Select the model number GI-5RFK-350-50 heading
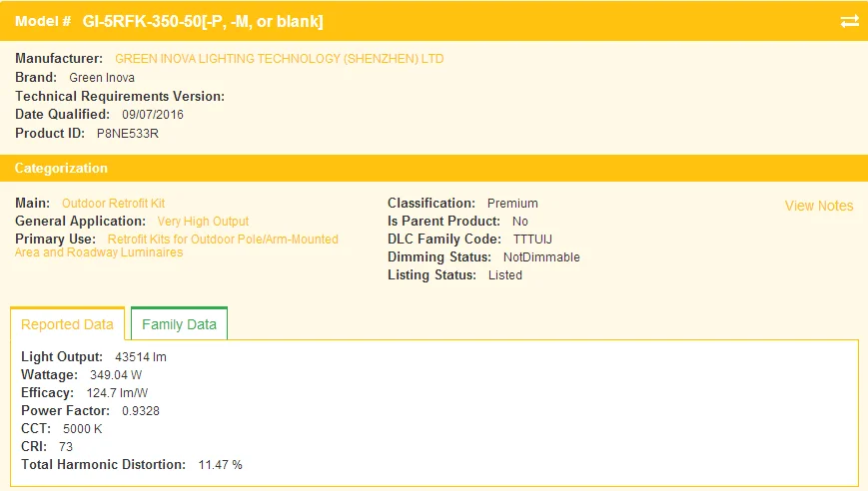Screen dimensions: 868x491 (x=203, y=22)
